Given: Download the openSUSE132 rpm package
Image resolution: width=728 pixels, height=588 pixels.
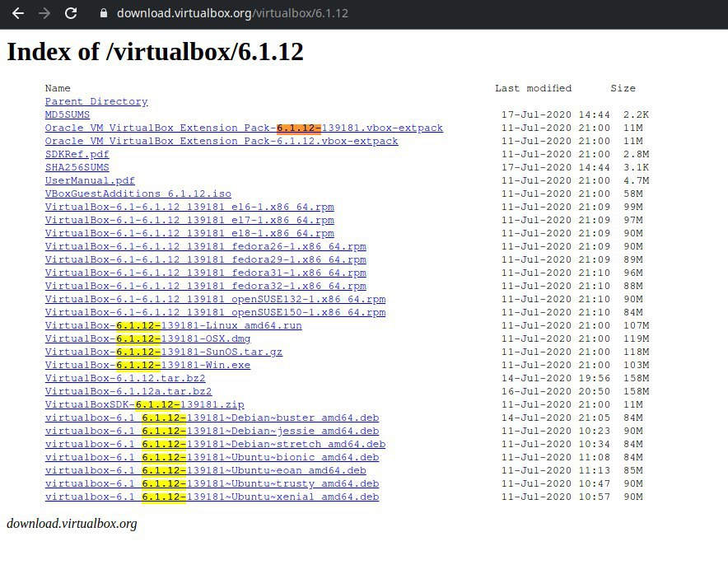Looking at the screenshot, I should 215,299.
